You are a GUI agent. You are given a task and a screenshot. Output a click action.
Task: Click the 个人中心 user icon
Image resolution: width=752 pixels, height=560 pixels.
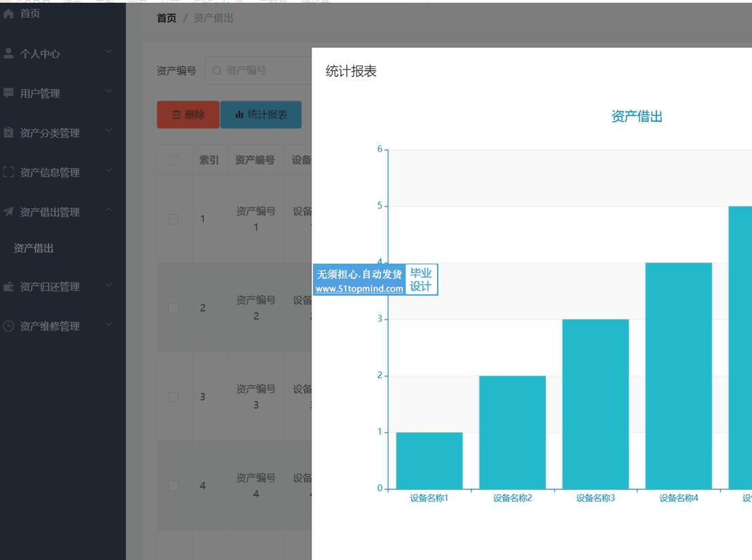tap(9, 53)
